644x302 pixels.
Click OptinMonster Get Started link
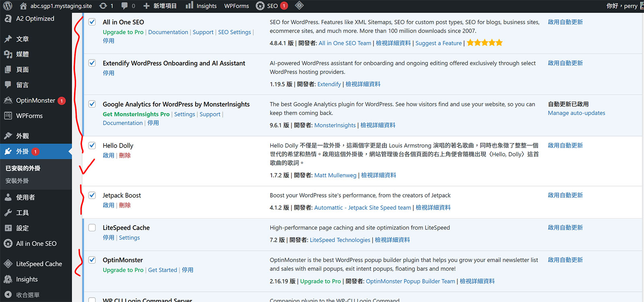point(163,270)
